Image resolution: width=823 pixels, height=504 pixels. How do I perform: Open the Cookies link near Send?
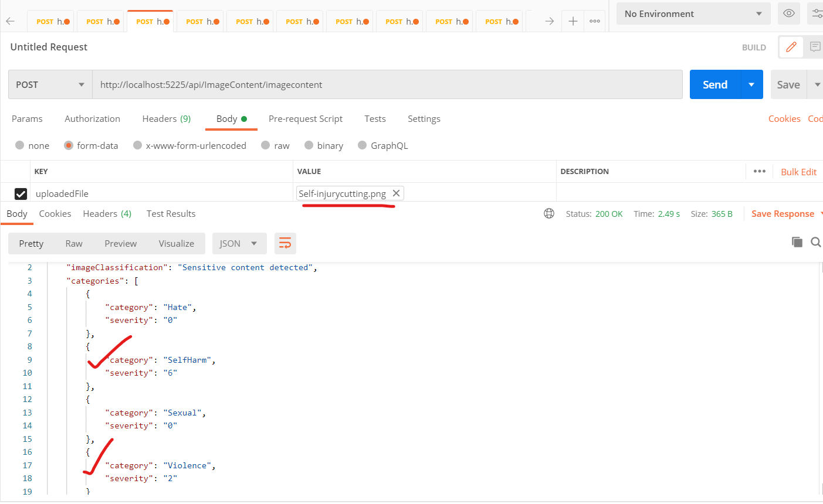coord(784,118)
